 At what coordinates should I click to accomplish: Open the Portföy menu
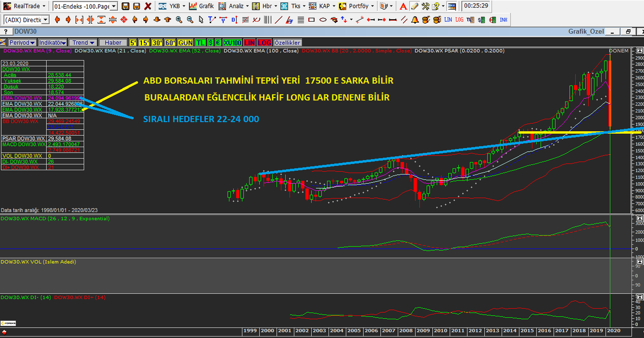point(356,6)
